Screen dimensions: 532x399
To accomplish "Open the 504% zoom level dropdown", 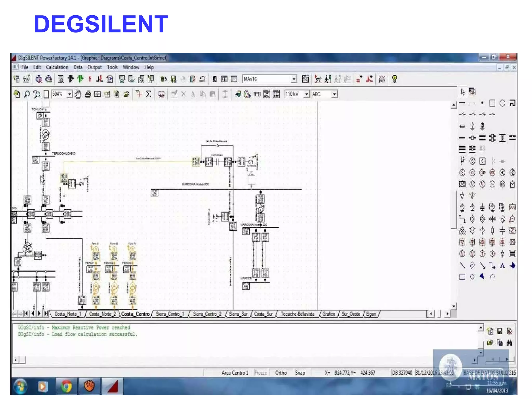I will click(x=69, y=94).
